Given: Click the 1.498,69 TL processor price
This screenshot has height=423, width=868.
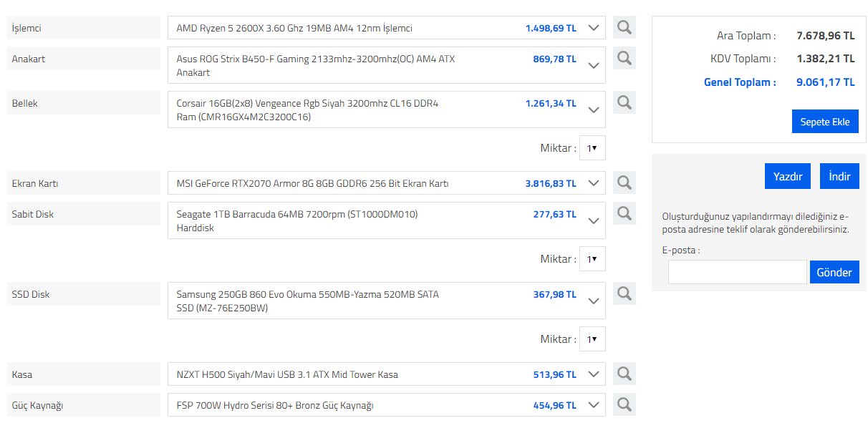Looking at the screenshot, I should coord(551,28).
